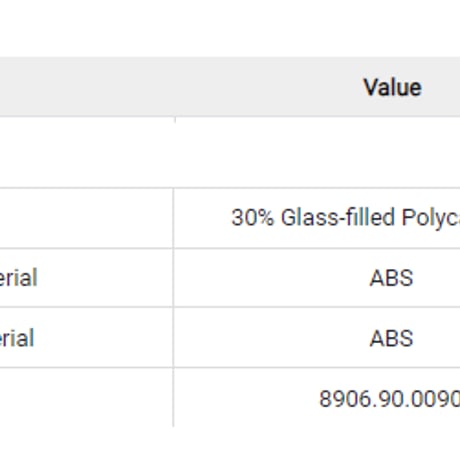Click the empty label cell in the blank row

tap(87, 152)
